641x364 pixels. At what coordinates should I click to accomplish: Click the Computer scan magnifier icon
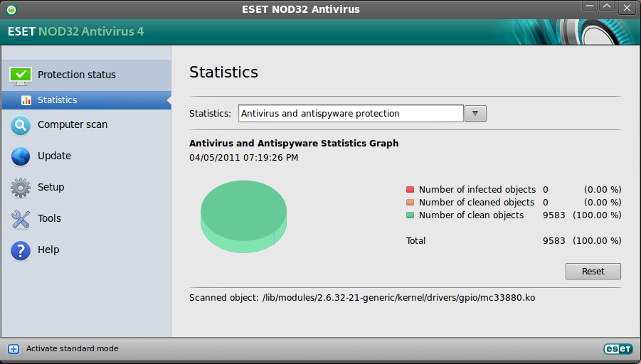tap(21, 125)
